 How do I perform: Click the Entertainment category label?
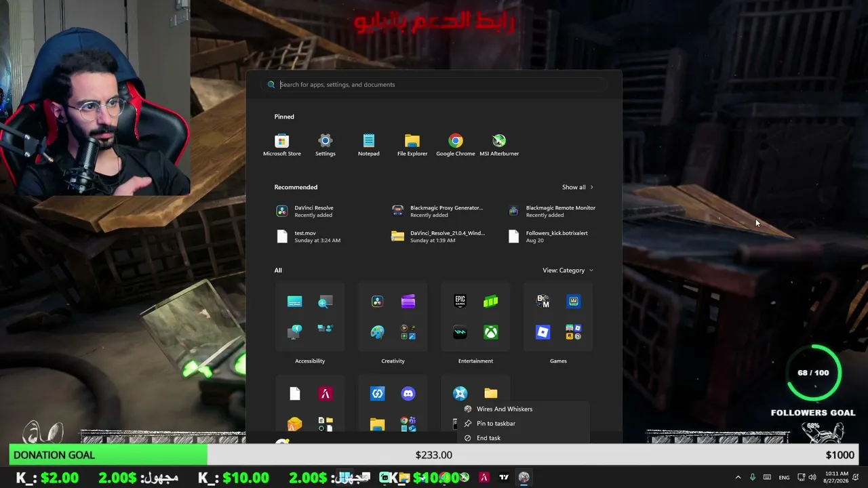coord(475,361)
